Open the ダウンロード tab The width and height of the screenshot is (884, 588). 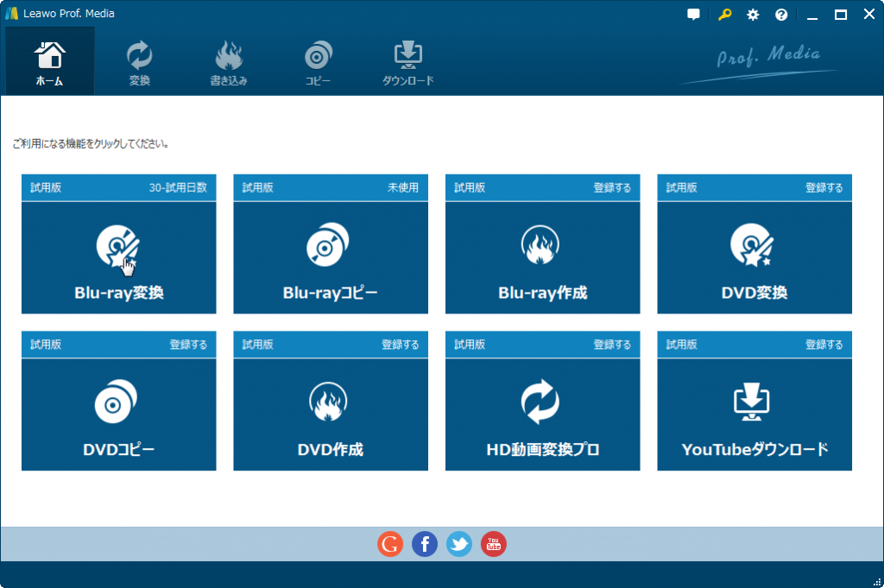point(408,60)
